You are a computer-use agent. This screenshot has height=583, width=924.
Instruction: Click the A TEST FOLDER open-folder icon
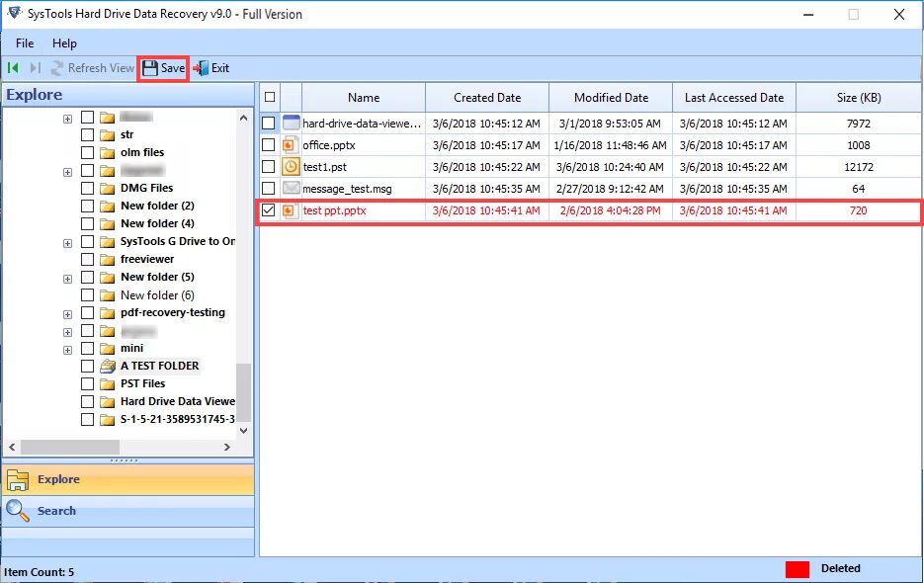[x=108, y=366]
